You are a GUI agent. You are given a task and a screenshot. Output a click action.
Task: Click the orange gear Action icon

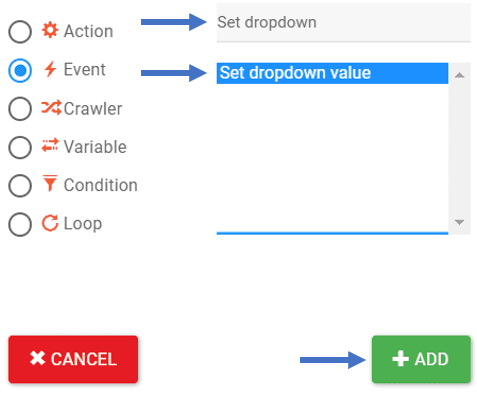[50, 30]
